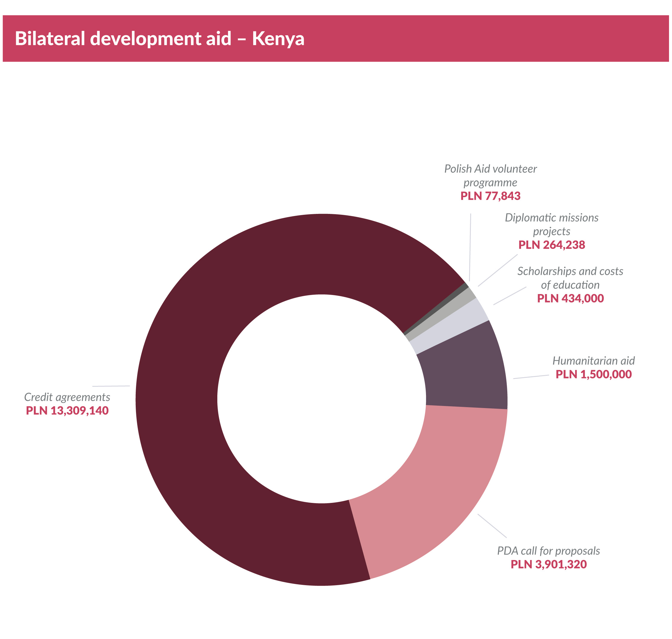Click the PLN 1,500,000 amount
This screenshot has height=639, width=672.
593,374
